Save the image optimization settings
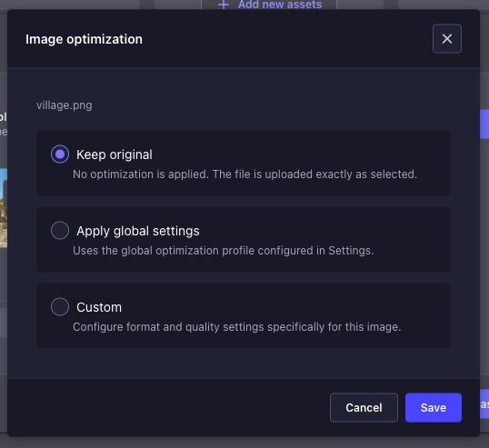 point(434,407)
